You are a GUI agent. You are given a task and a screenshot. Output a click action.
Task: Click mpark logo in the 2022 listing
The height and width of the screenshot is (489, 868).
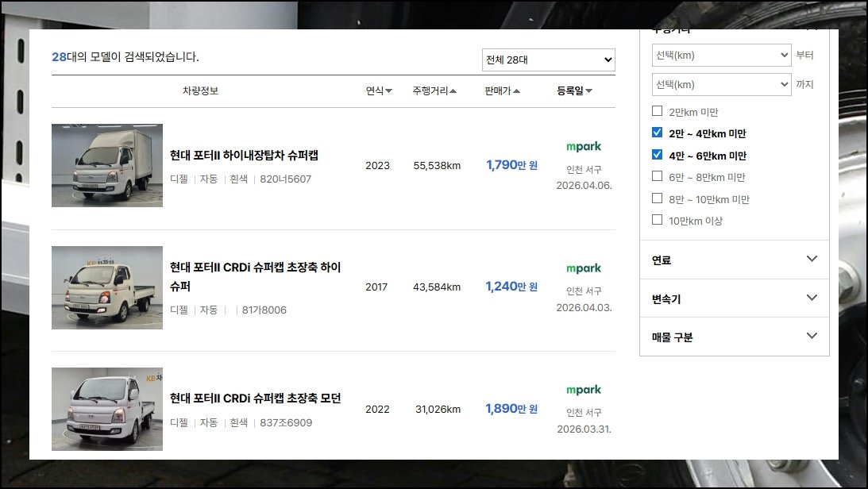point(584,390)
